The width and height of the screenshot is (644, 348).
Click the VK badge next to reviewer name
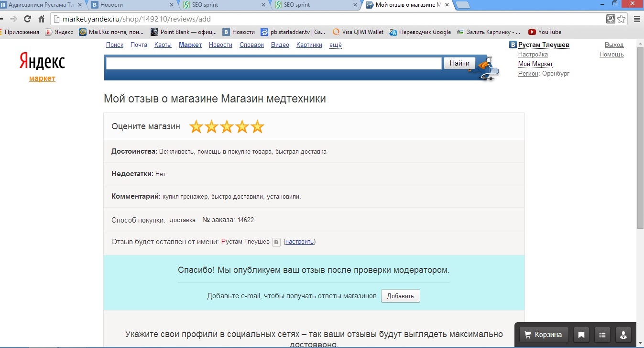click(x=276, y=242)
